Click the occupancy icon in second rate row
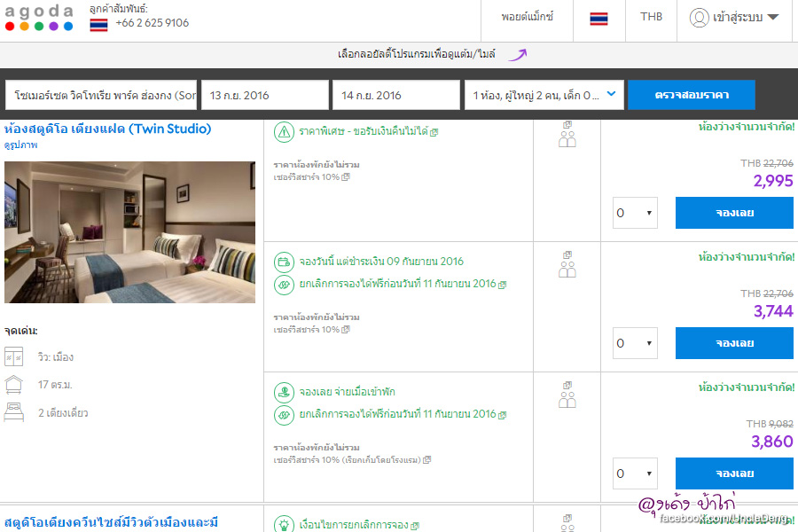The height and width of the screenshot is (532, 798). point(567,265)
